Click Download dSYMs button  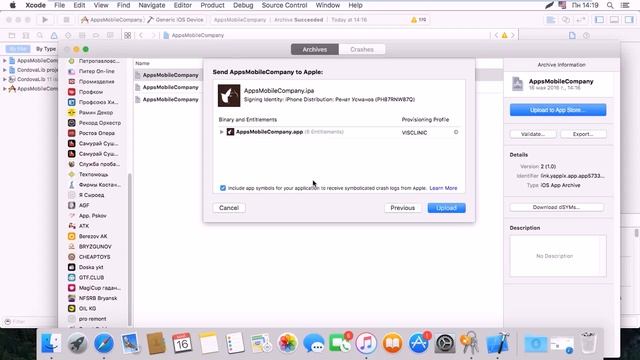coord(556,207)
